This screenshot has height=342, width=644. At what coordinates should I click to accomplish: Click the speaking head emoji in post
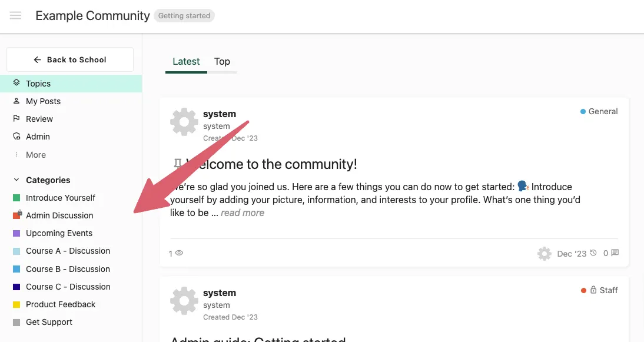(x=523, y=187)
